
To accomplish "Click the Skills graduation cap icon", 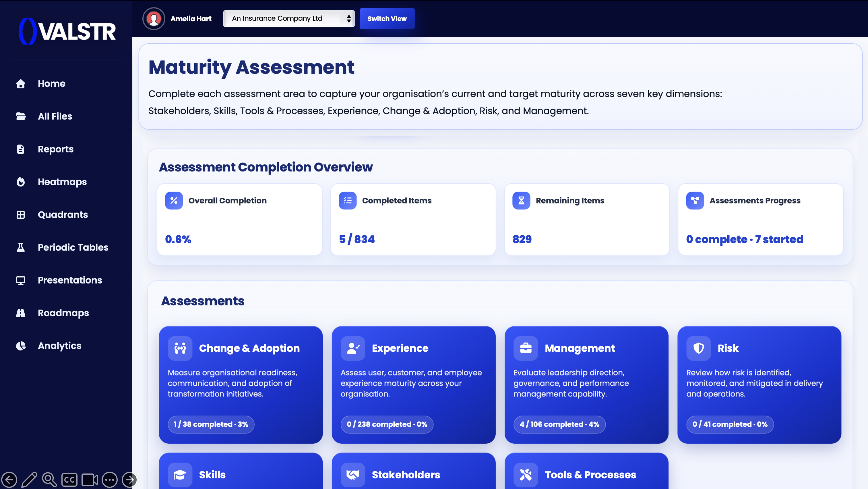I will pos(180,475).
